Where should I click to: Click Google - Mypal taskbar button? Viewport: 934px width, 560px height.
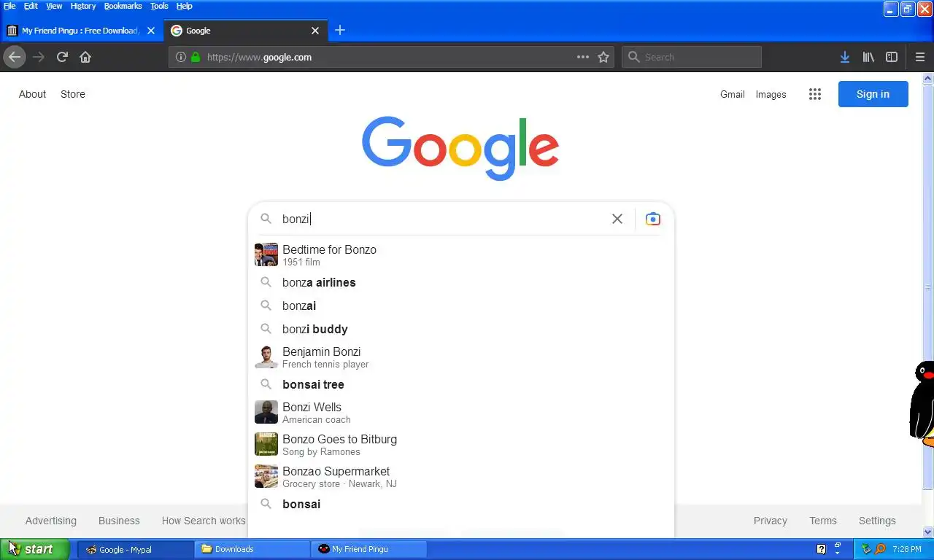tap(136, 549)
